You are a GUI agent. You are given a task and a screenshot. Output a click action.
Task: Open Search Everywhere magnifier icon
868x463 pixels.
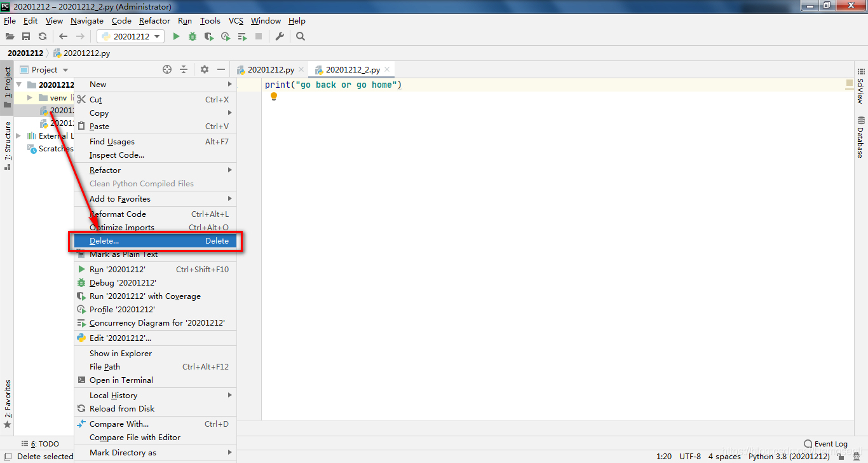301,37
